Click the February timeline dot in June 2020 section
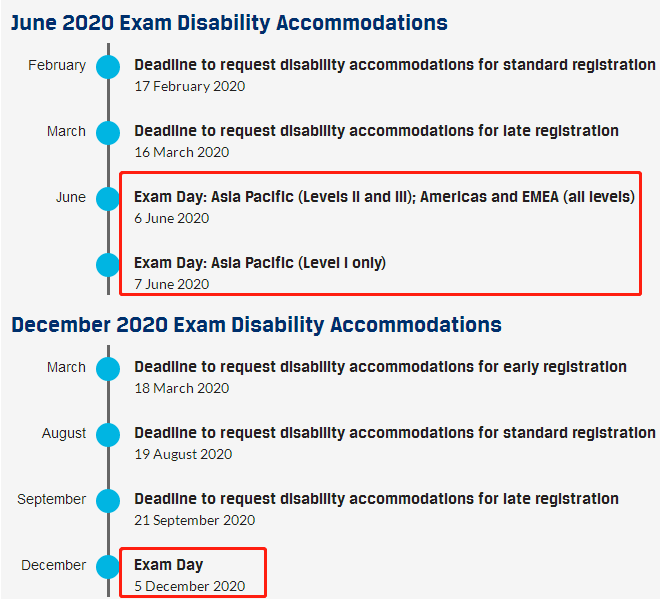This screenshot has height=599, width=663. point(108,67)
